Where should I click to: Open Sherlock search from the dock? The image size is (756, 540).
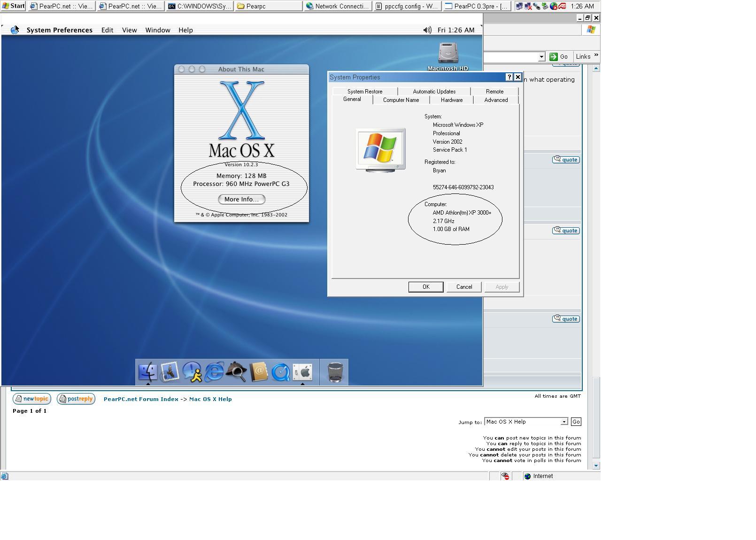(236, 372)
